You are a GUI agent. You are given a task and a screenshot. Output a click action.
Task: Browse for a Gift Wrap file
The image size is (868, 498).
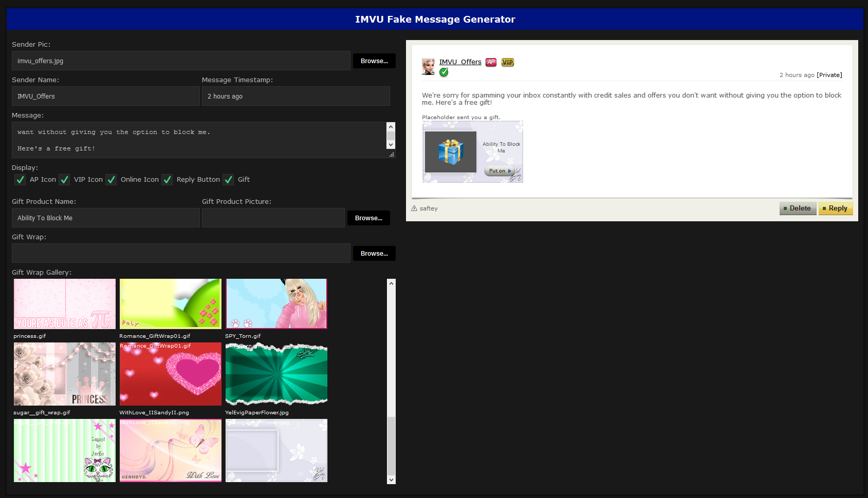(x=374, y=254)
